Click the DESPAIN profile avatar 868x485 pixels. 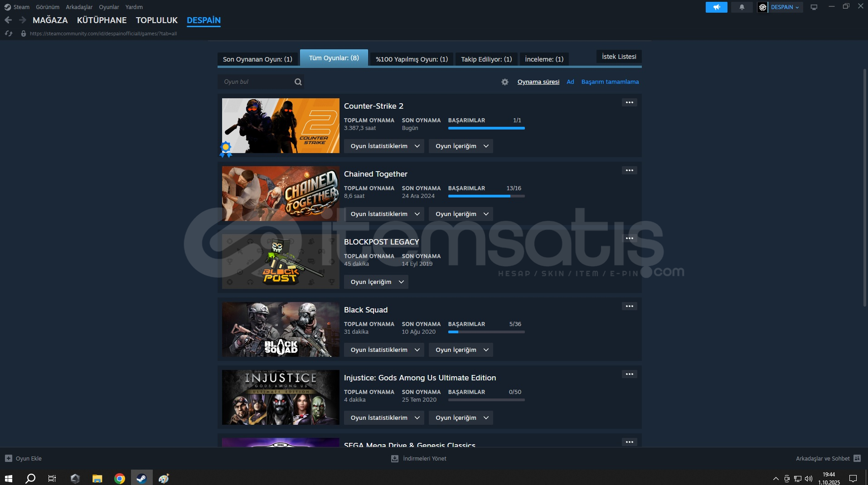tap(763, 7)
